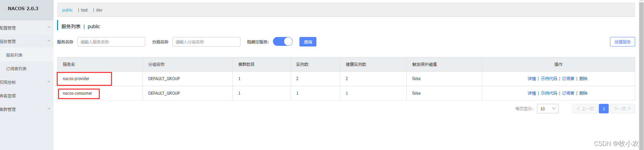Switch to the dev namespace
Screen dimensions: 644x150
tap(99, 10)
